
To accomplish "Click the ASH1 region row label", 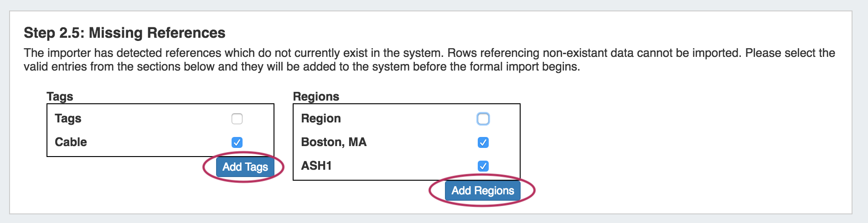I will (316, 166).
